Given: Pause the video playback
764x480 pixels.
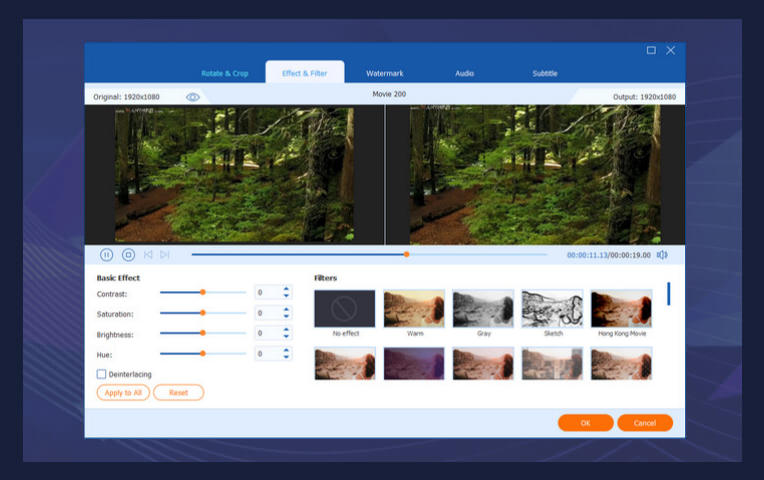Looking at the screenshot, I should [x=106, y=255].
